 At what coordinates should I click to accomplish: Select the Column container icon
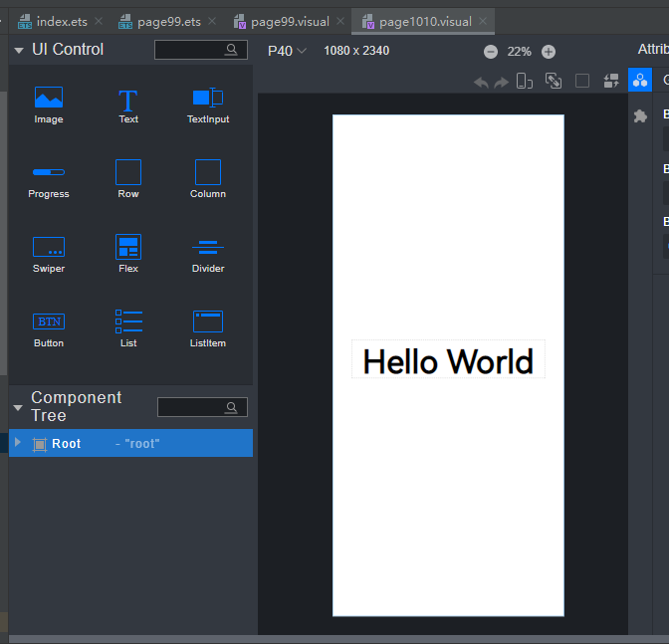coord(208,172)
